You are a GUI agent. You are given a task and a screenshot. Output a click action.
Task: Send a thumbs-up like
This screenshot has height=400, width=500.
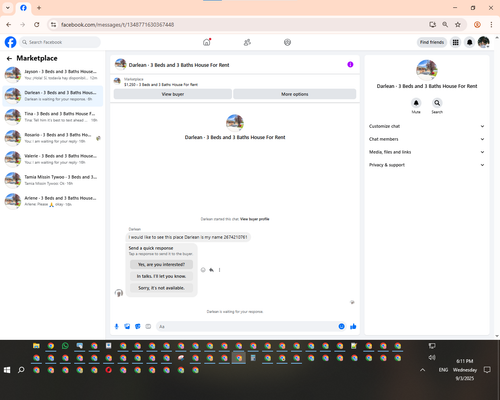[x=353, y=327]
